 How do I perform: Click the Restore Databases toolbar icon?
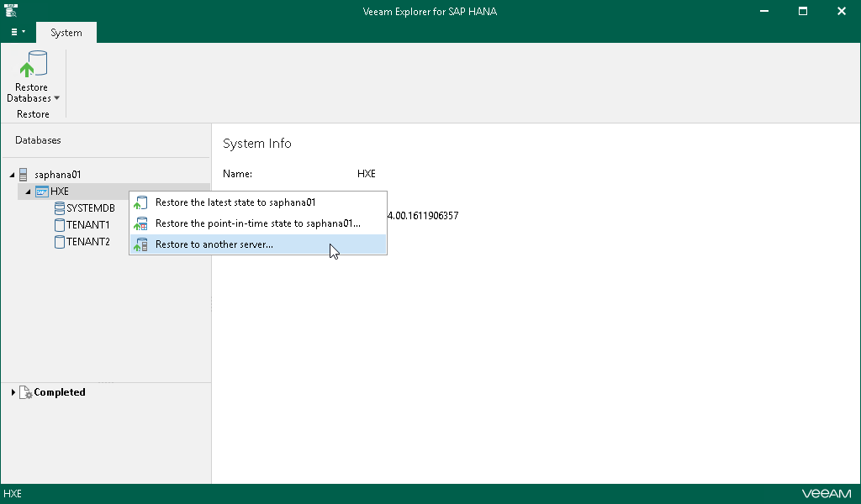tap(32, 65)
